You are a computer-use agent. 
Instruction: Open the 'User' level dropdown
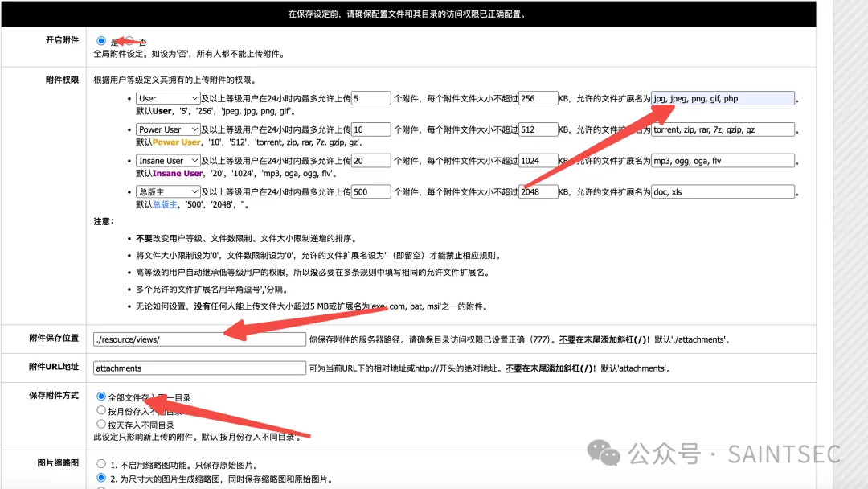(x=168, y=98)
